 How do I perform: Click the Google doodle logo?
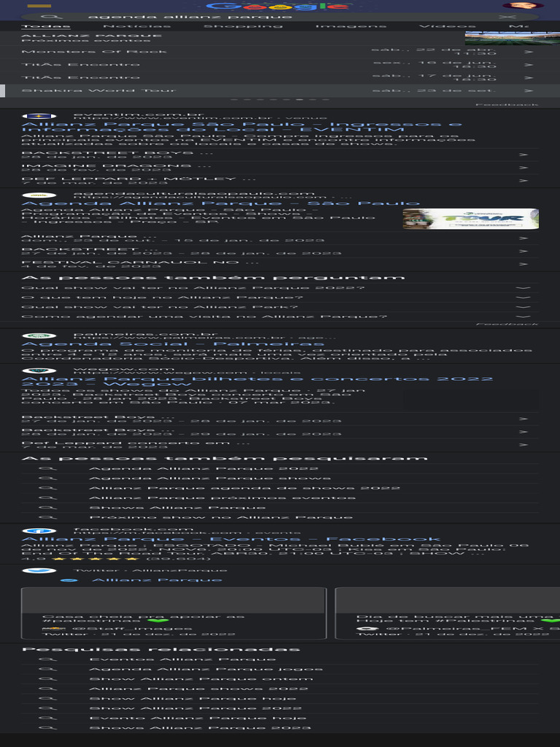pyautogui.click(x=278, y=6)
